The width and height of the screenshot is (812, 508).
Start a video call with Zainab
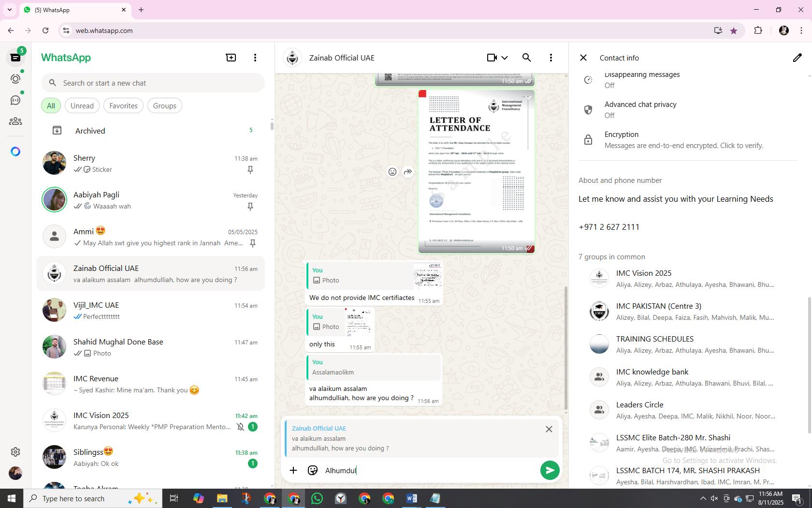coord(492,58)
